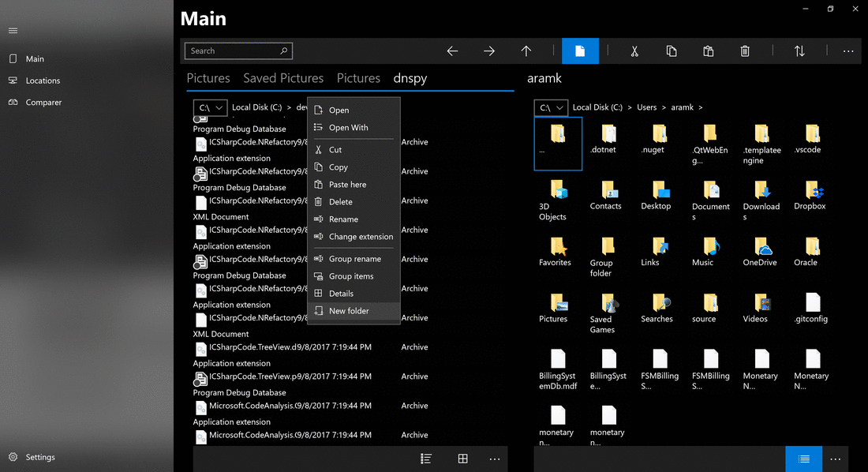Switch left pane to grid view
Screen dimensions: 868x472
pos(462,459)
